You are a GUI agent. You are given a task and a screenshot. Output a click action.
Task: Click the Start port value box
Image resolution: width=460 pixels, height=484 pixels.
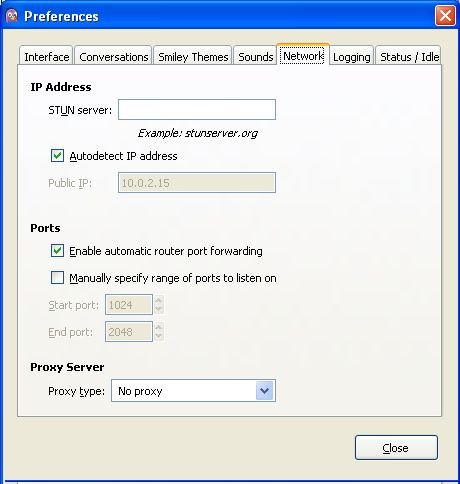[129, 304]
